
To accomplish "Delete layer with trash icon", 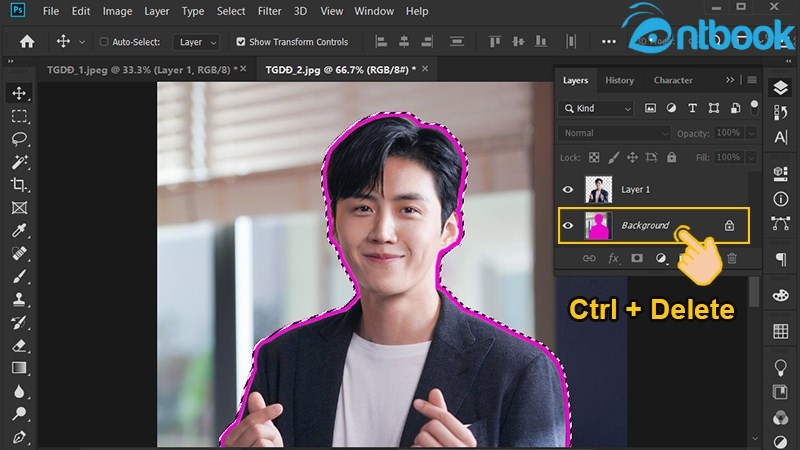I will pos(732,259).
